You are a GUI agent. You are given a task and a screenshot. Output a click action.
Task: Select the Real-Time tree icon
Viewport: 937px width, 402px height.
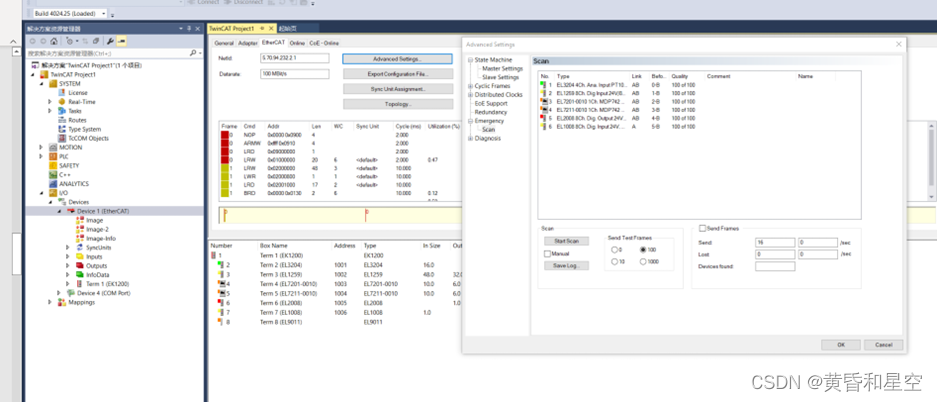point(62,102)
